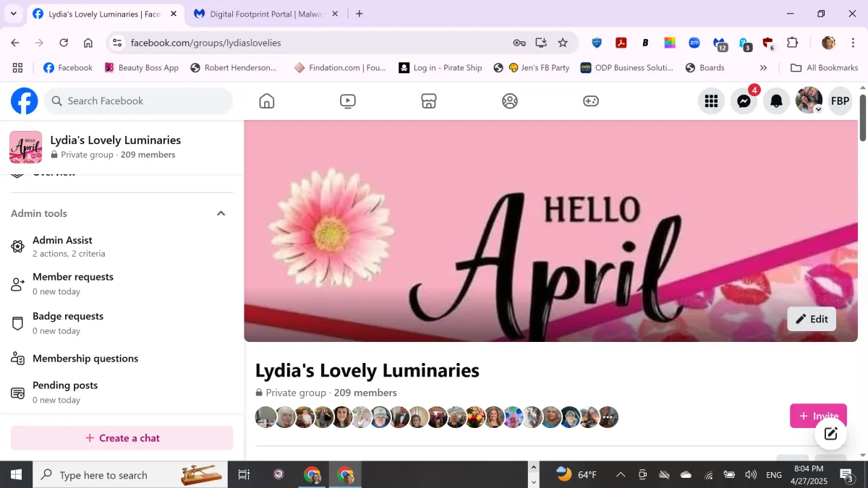This screenshot has height=488, width=868.
Task: Show more bookmarks with double chevron
Action: tap(763, 68)
